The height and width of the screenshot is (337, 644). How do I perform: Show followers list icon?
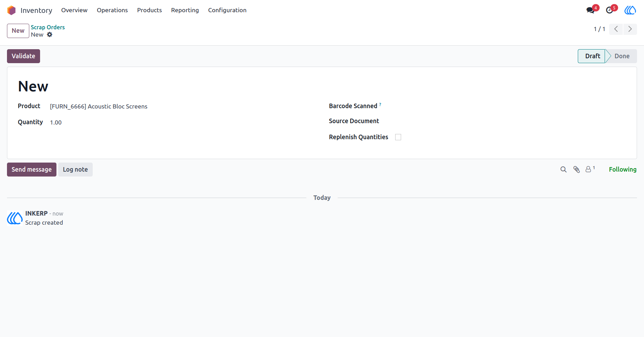(590, 169)
